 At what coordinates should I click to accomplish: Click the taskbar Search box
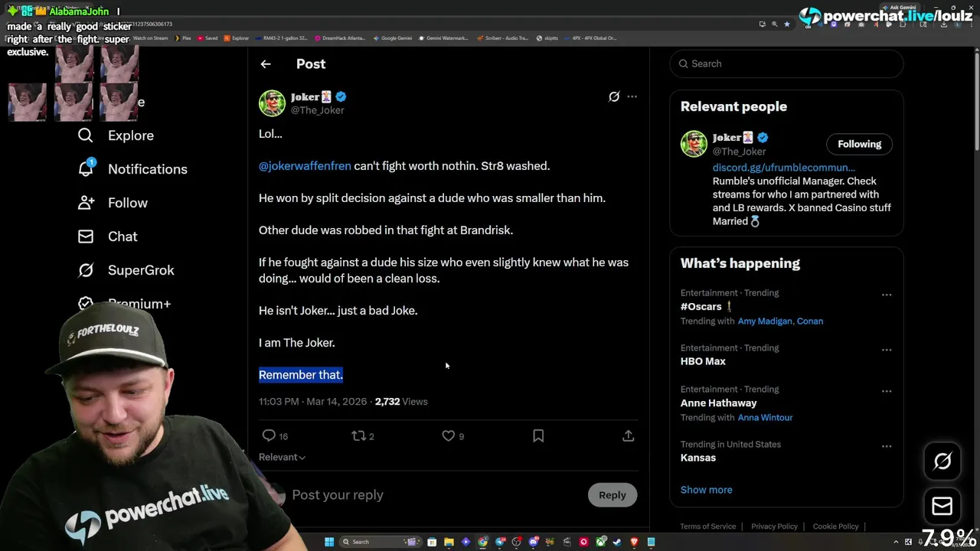click(x=381, y=542)
